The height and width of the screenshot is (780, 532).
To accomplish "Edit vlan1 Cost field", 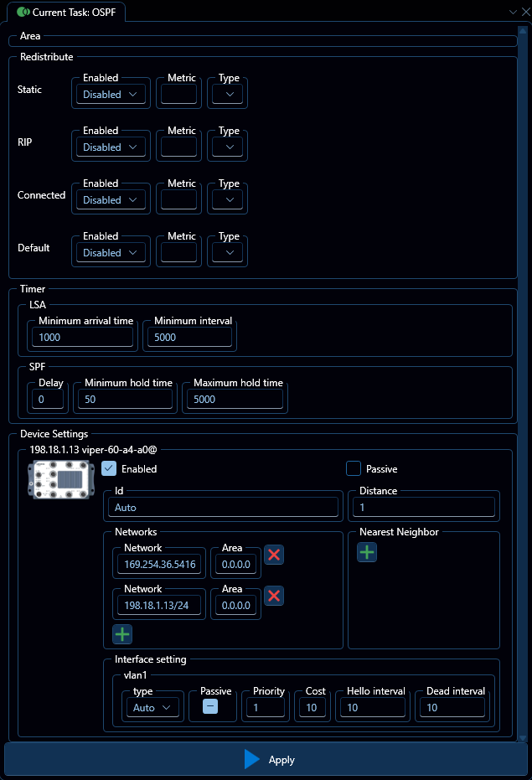I will [x=312, y=707].
